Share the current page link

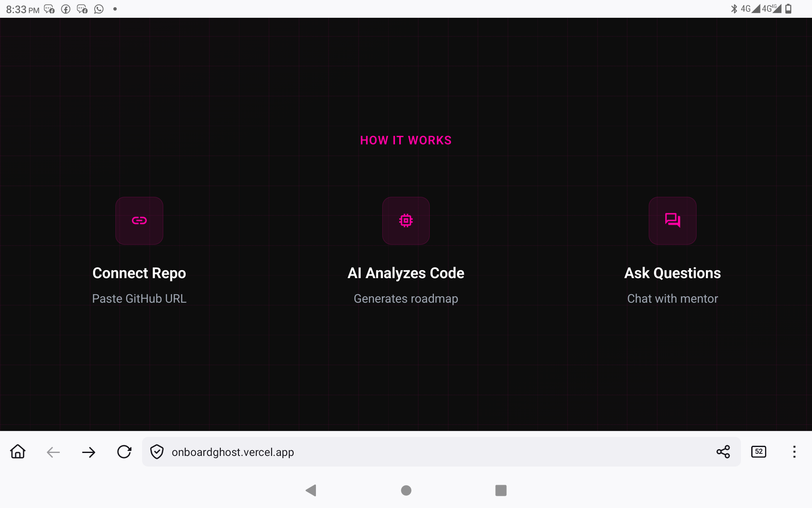[723, 452]
